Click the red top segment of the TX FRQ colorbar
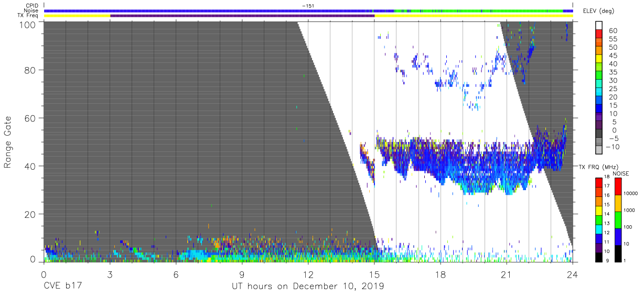Viewport: 644px width, 297px height. tap(599, 183)
